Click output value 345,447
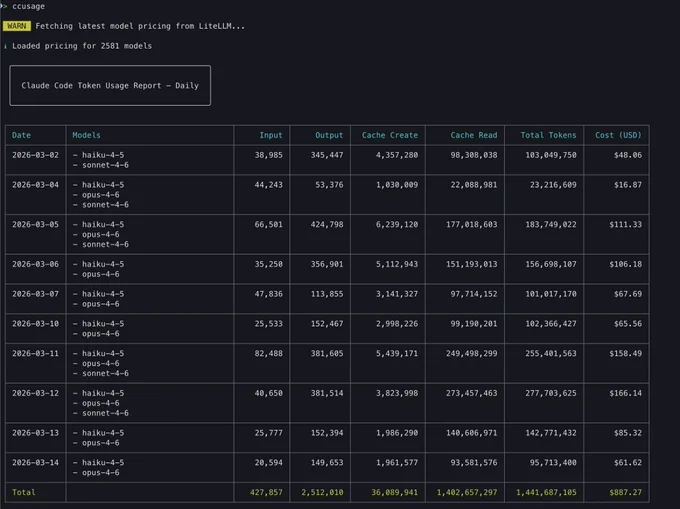Image resolution: width=680 pixels, height=509 pixels. 327,155
